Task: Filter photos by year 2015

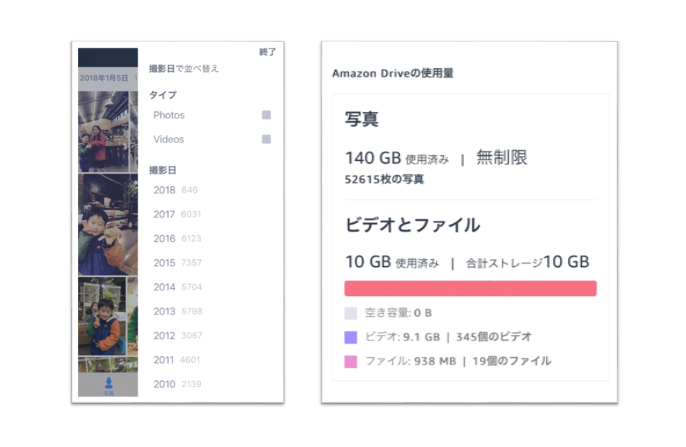Action: pos(177,263)
